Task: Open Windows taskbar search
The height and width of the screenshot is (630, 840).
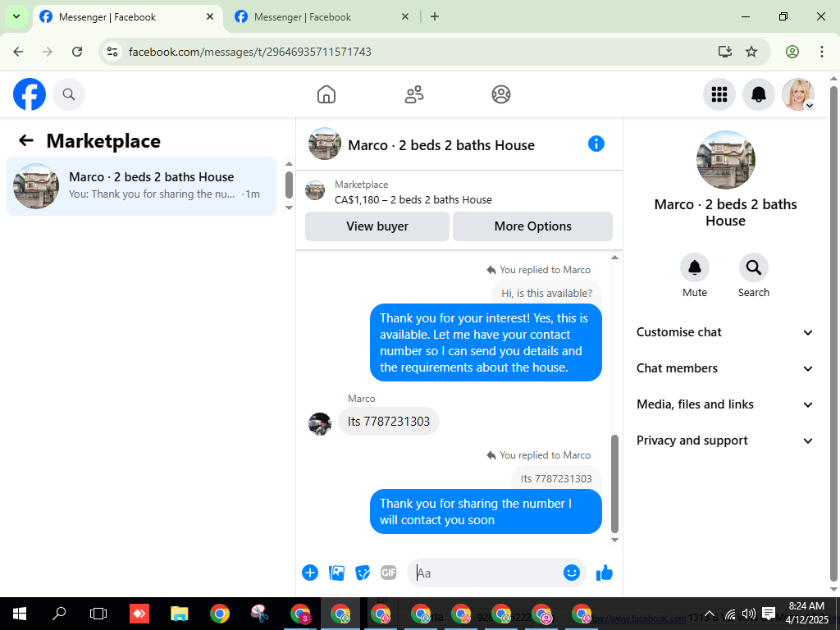Action: click(x=59, y=614)
